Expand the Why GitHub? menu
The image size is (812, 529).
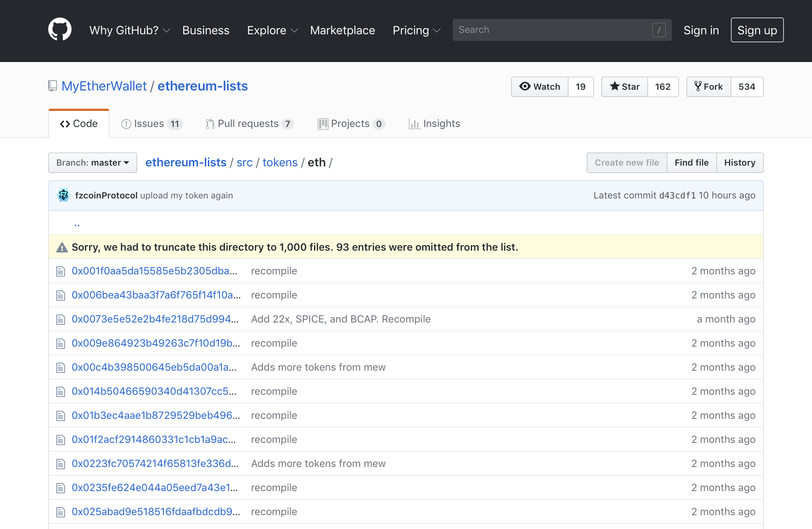tap(130, 30)
